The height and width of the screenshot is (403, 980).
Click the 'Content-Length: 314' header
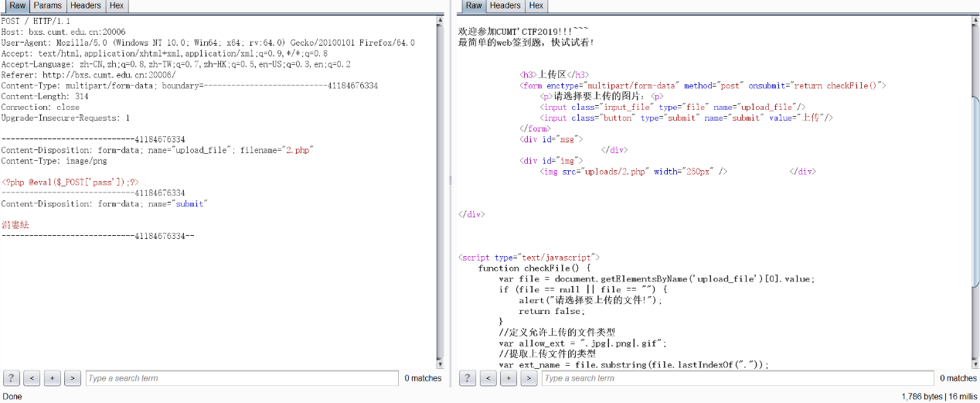pos(45,97)
